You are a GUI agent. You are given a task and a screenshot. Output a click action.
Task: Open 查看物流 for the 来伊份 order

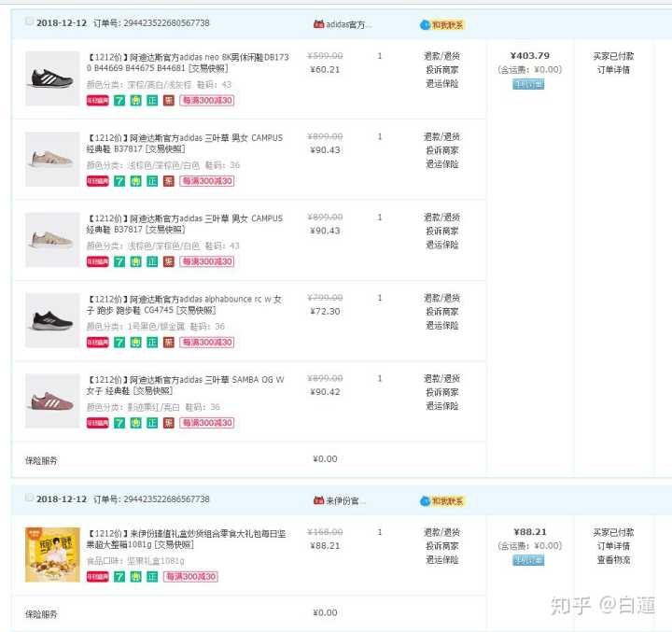pos(613,560)
